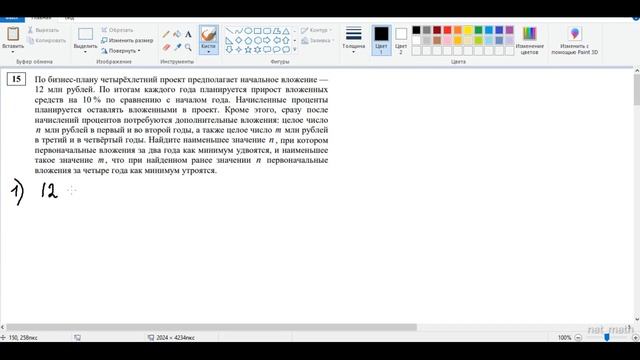The width and height of the screenshot is (640, 360).
Task: Open the Select (Выделить) dropdown arrow
Action: 85,52
